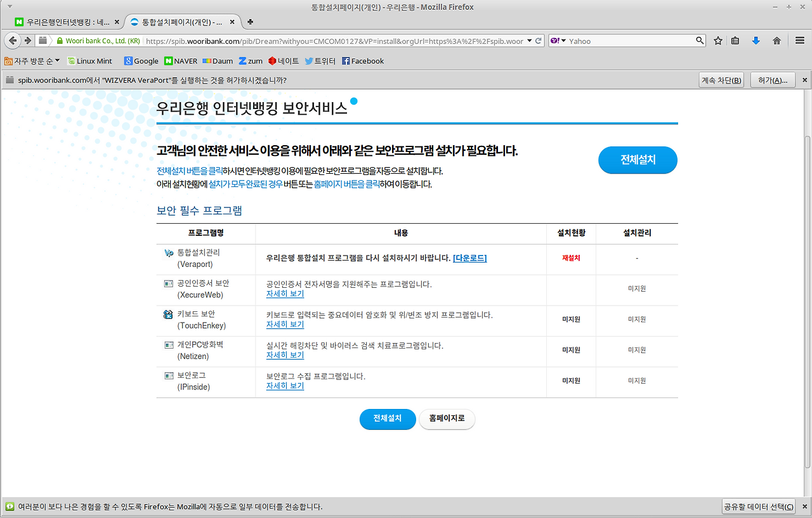Image resolution: width=812 pixels, height=518 pixels.
Task: Click in the Yahoo search field
Action: [631, 41]
